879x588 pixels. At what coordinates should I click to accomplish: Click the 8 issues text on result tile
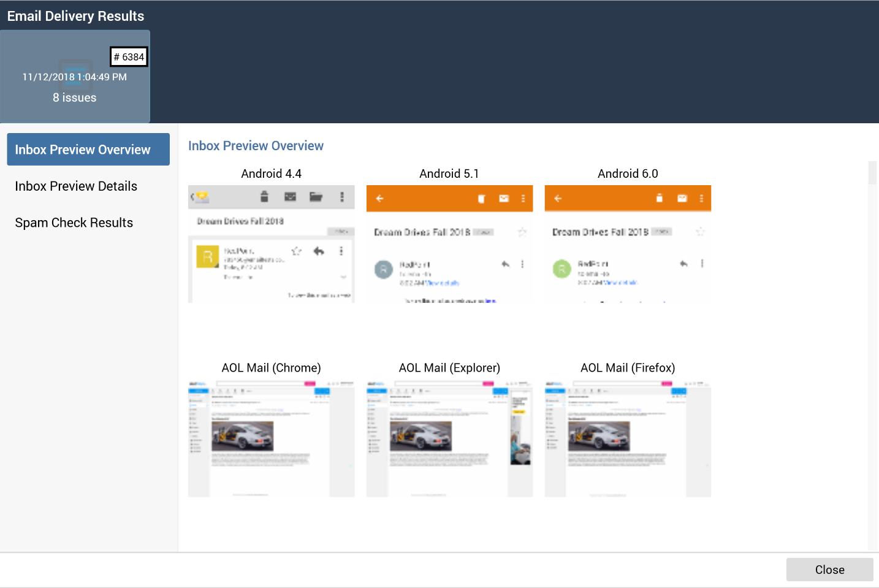click(75, 98)
